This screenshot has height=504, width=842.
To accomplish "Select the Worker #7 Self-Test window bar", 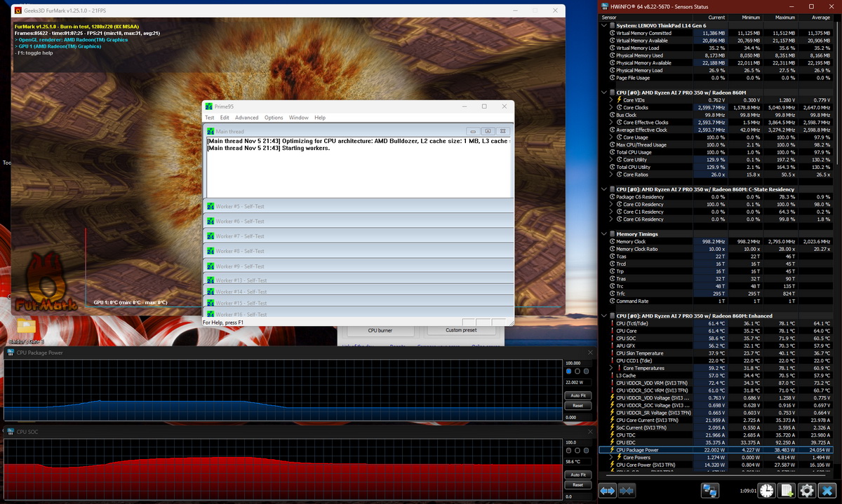I will [x=358, y=236].
